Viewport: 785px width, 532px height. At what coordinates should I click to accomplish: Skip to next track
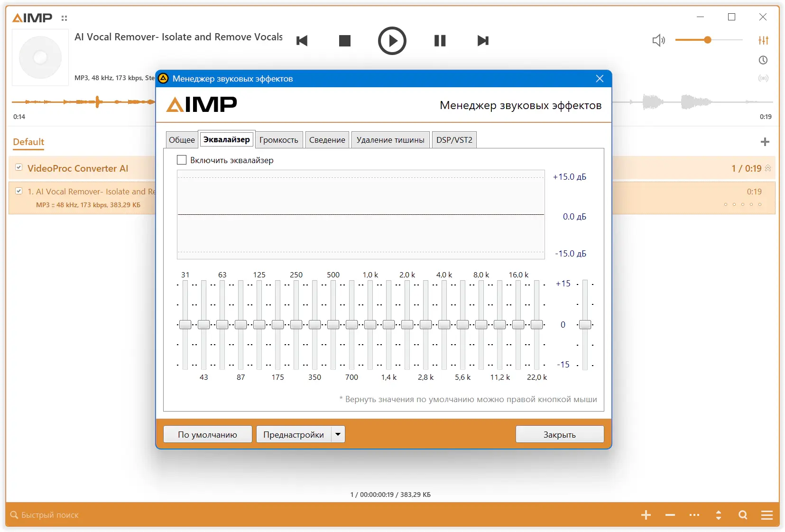[x=483, y=41]
